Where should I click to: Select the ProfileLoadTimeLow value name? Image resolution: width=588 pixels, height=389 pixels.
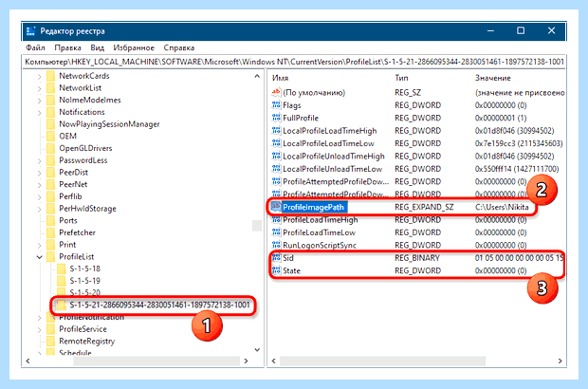pyautogui.click(x=319, y=232)
